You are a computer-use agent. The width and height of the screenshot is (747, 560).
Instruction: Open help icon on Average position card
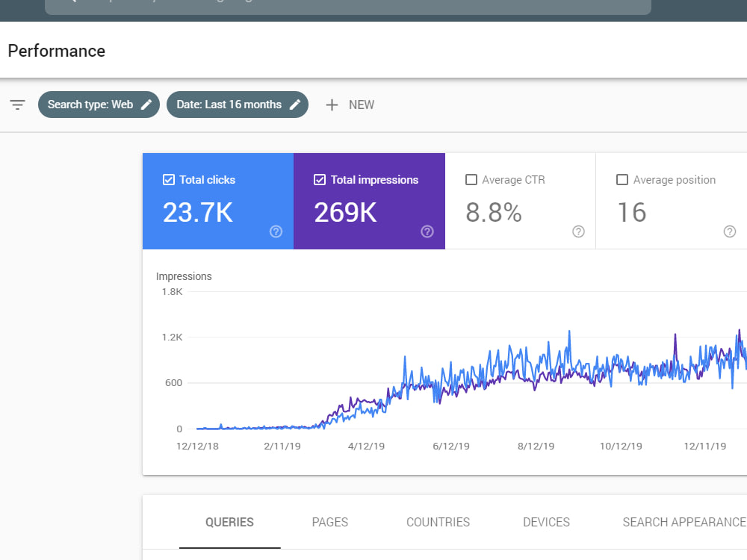[x=730, y=231]
